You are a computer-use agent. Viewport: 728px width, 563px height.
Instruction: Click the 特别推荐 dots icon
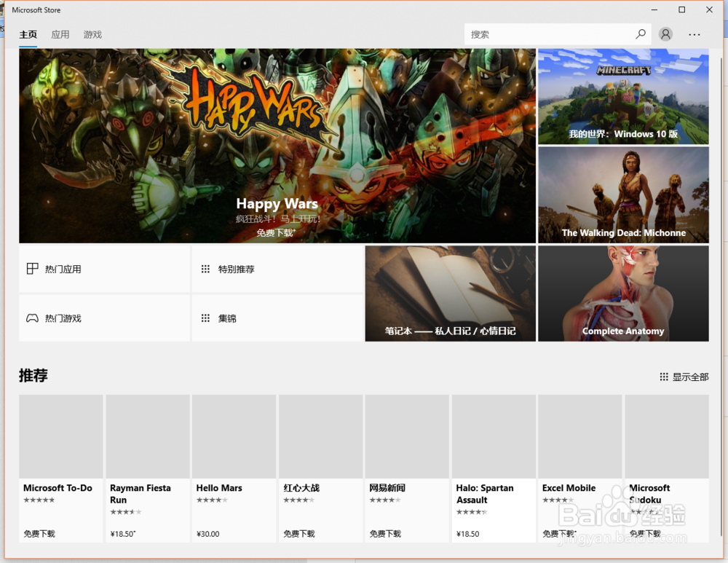coord(205,269)
